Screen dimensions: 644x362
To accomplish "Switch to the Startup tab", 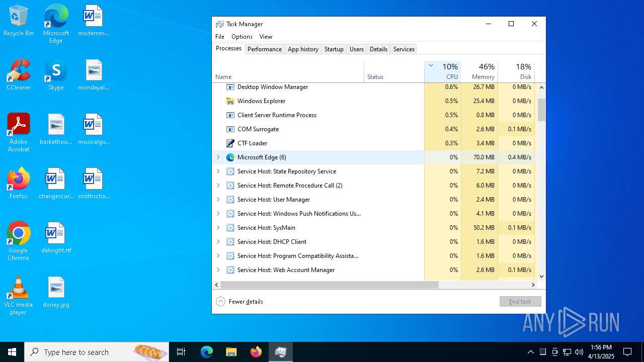I will pyautogui.click(x=334, y=49).
